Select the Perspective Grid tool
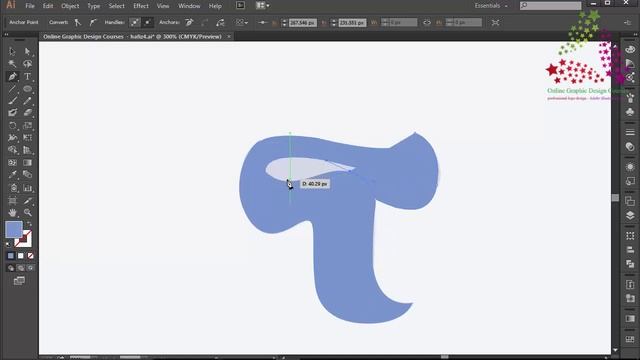The image size is (640, 360). tap(27, 150)
